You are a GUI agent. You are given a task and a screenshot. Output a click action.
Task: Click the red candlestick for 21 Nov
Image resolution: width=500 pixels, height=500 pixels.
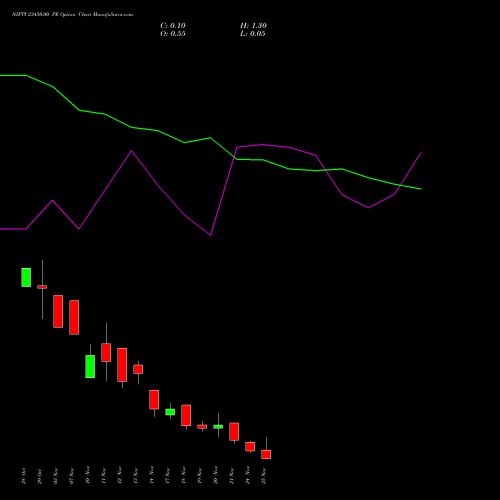tap(234, 432)
